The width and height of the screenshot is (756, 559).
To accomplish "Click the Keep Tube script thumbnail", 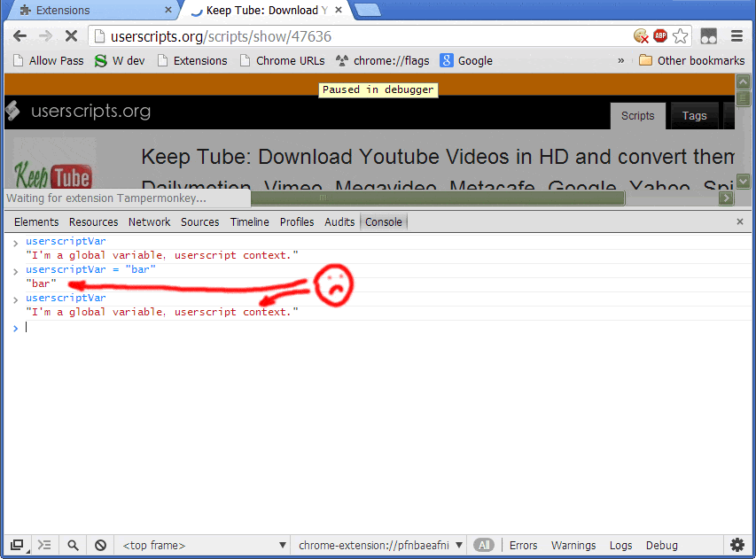I will [x=54, y=164].
